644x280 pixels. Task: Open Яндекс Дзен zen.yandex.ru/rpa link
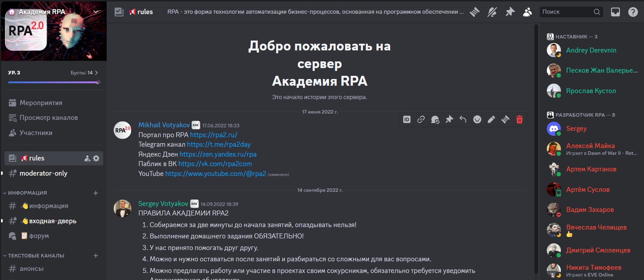pos(218,154)
